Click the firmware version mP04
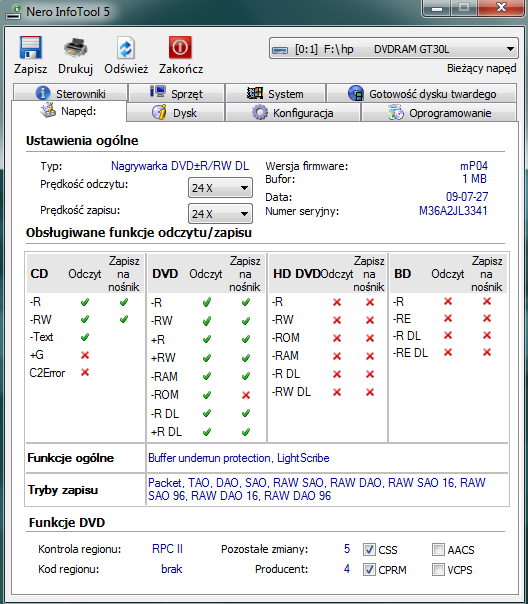 [x=474, y=166]
